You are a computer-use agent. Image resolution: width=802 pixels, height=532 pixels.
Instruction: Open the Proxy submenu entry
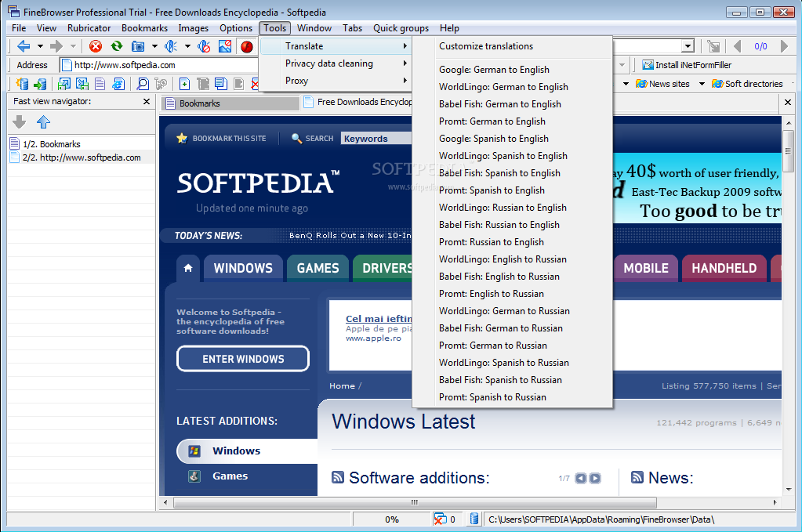[336, 81]
